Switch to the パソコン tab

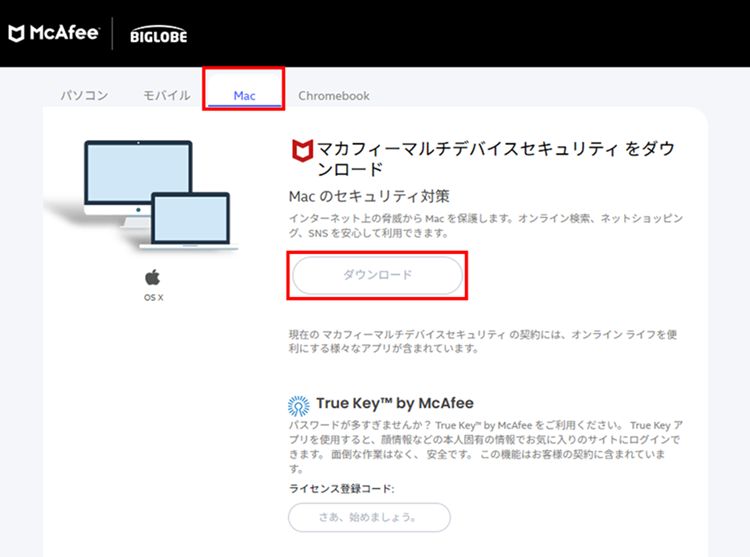[84, 96]
